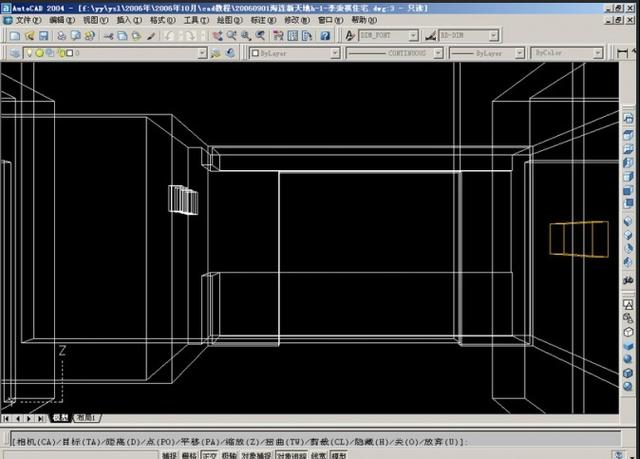Toggle the 正交 ortho status button
Image resolution: width=640 pixels, height=459 pixels.
coord(210,455)
